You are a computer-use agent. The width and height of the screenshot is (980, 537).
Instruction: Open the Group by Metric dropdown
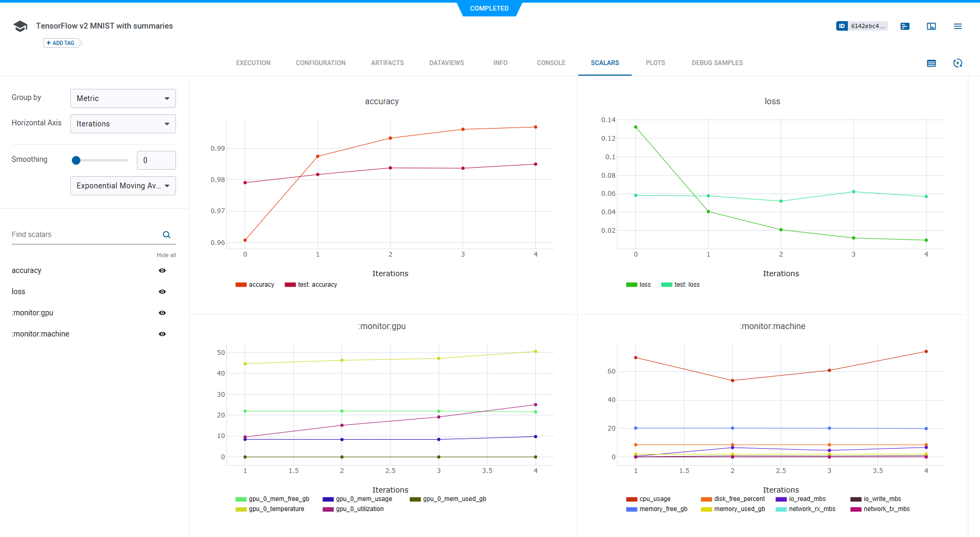[x=123, y=98]
